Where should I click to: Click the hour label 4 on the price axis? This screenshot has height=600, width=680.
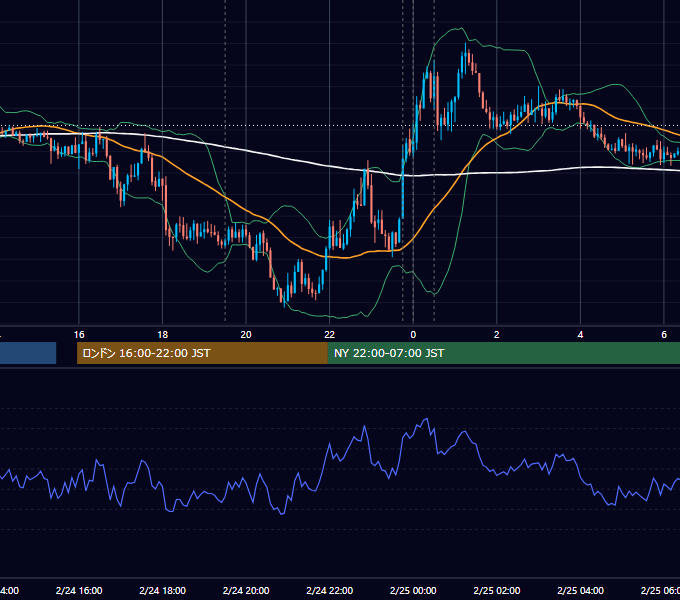pos(580,335)
